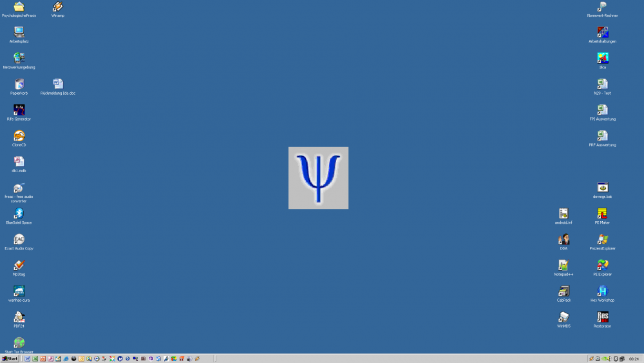This screenshot has width=644, height=363.
Task: Launch Winamp from the desktop shortcut
Action: pyautogui.click(x=58, y=10)
